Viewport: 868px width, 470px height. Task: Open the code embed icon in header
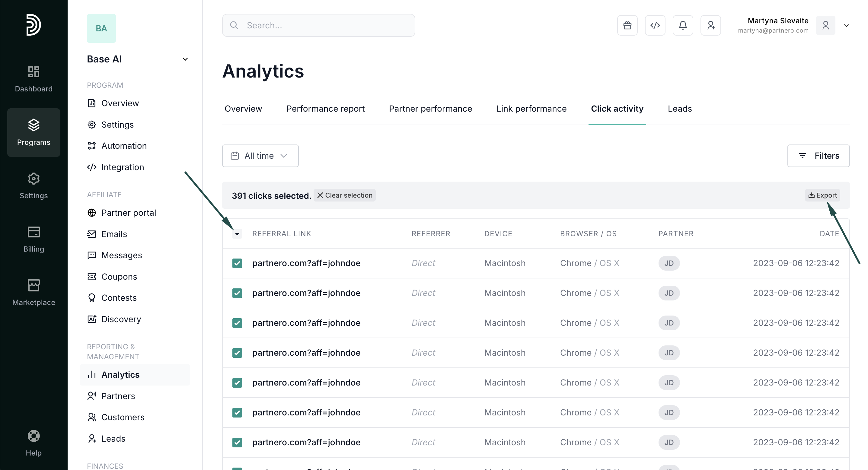(x=655, y=25)
